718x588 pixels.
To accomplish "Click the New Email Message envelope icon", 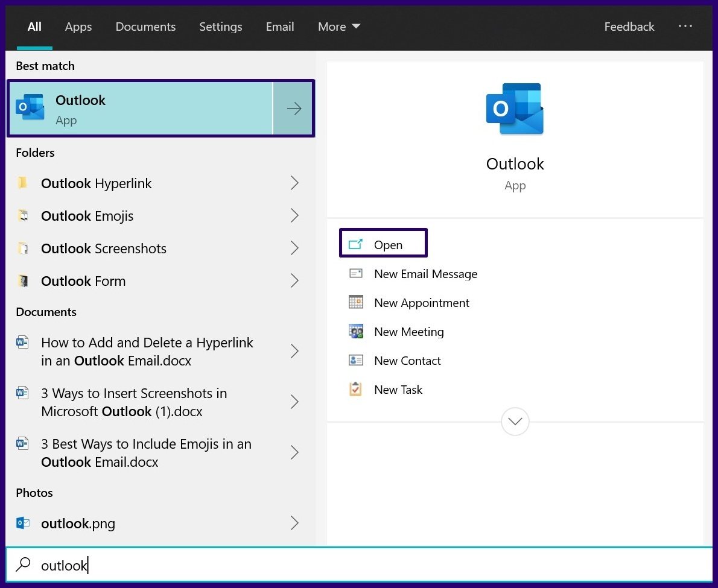I will click(x=356, y=274).
